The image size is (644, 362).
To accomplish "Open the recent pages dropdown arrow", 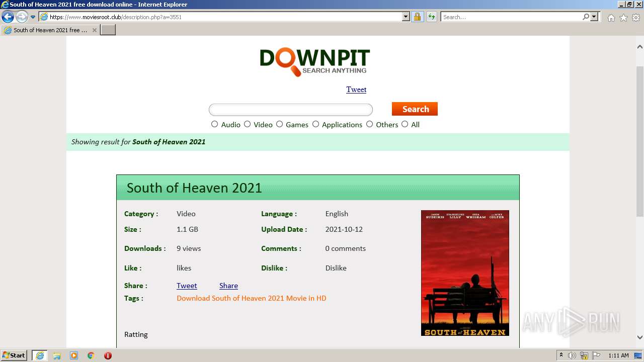I will pyautogui.click(x=33, y=17).
